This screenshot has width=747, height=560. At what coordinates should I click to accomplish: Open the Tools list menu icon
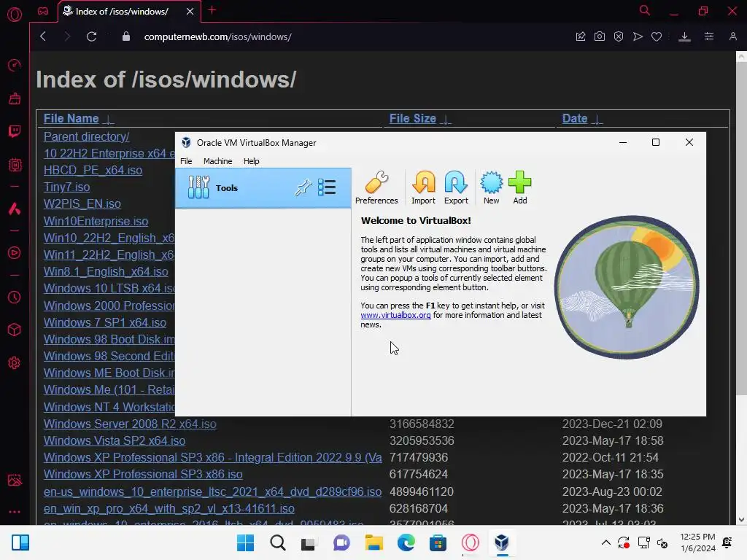(327, 187)
